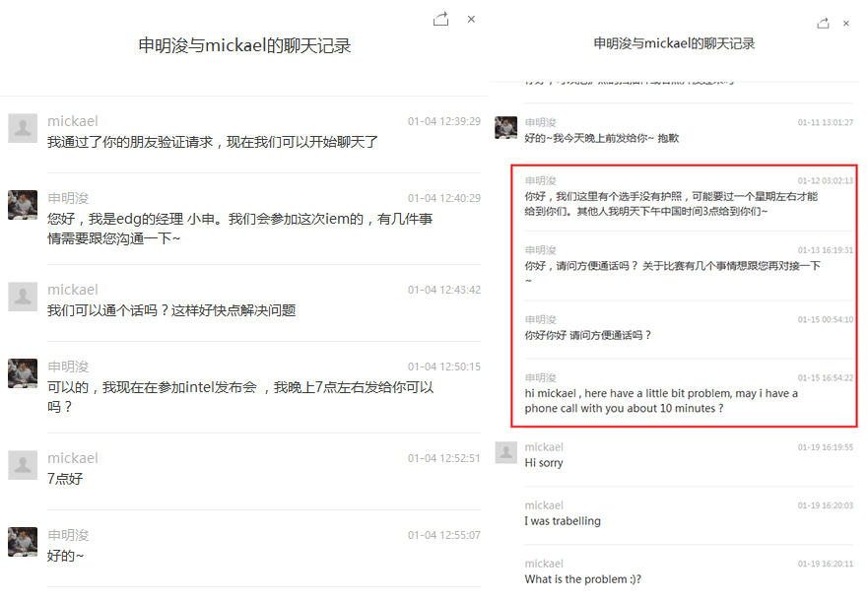Viewport: 868px width, 601px height.
Task: Click the sender name mickael at 01-04 12:43:42
Action: pos(73,290)
